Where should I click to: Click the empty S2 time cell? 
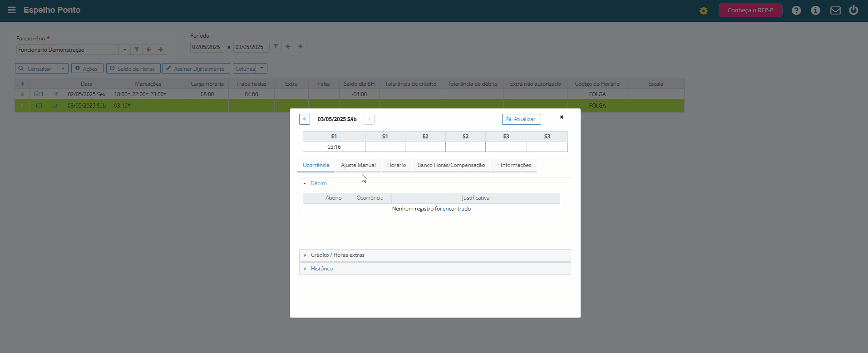tap(465, 147)
